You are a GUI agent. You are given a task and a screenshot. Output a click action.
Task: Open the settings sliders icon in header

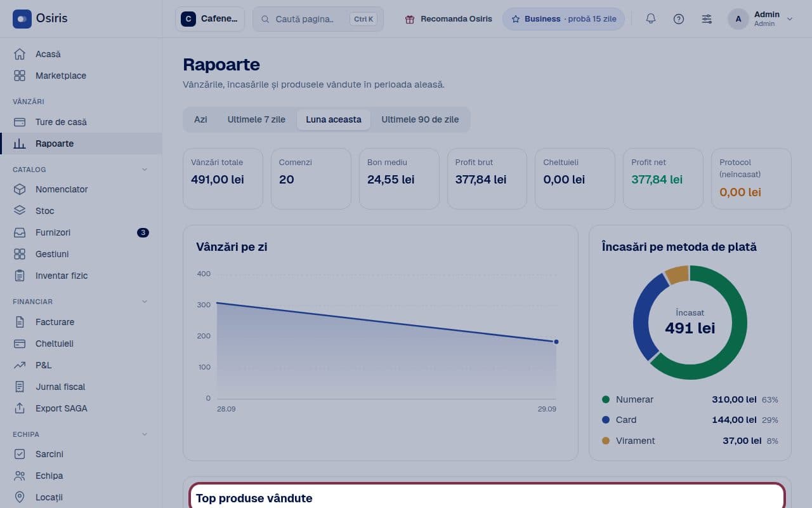point(707,19)
